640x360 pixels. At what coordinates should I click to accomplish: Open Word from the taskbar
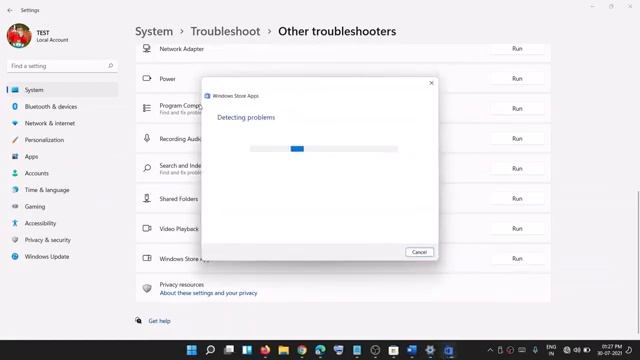[412, 350]
